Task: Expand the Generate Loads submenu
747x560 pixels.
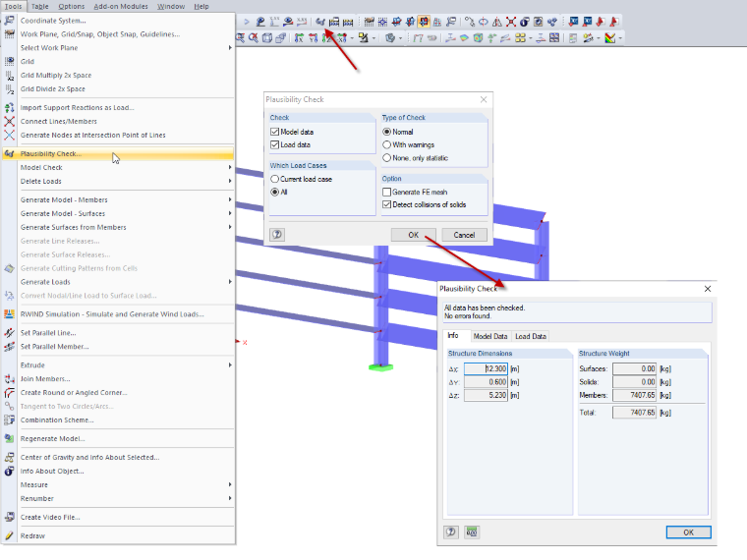Action: click(126, 282)
